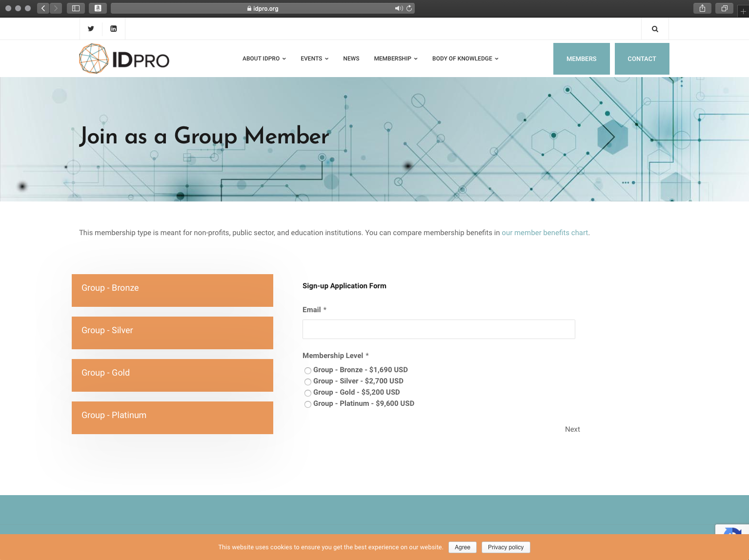749x560 pixels.
Task: Open the member benefits chart link
Action: [545, 233]
